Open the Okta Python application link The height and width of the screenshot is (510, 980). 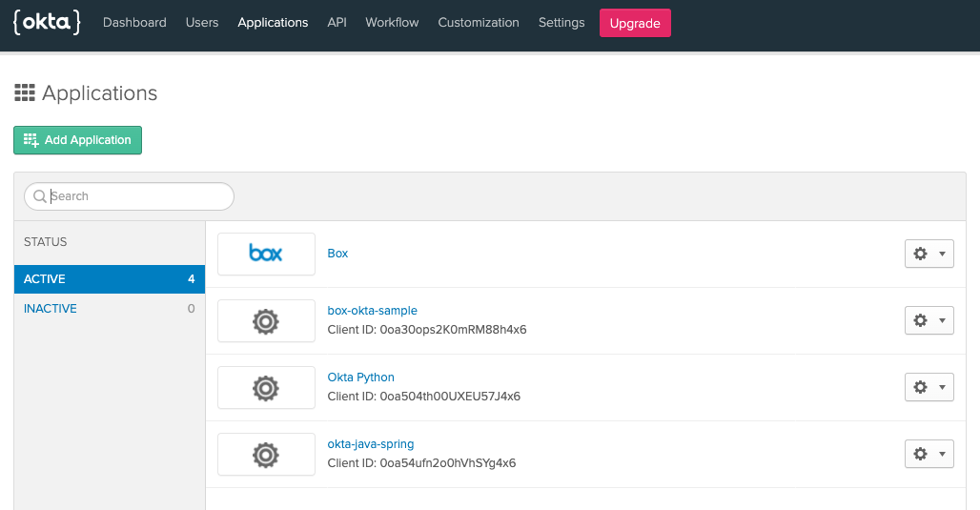tap(360, 377)
